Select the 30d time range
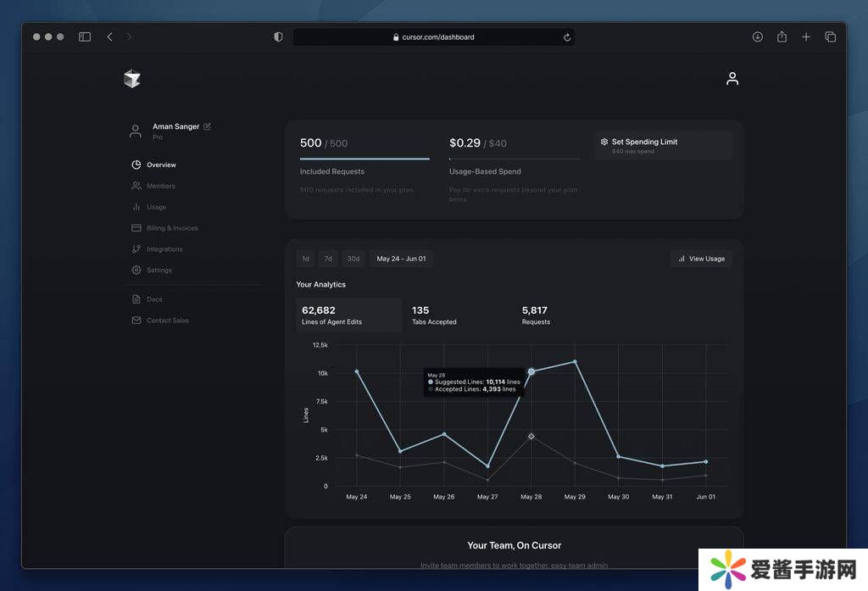Image resolution: width=868 pixels, height=591 pixels. pyautogui.click(x=353, y=259)
